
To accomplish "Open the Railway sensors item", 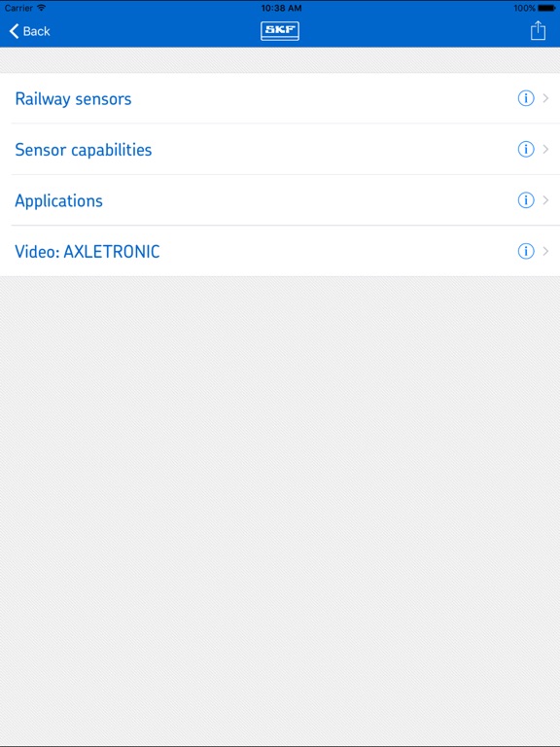I will click(x=280, y=98).
